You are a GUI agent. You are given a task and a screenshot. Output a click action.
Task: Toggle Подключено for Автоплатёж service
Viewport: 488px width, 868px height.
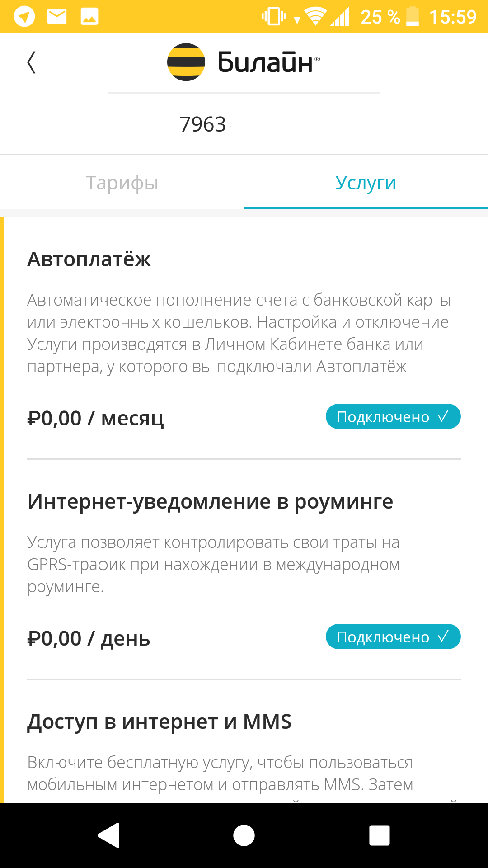(393, 416)
